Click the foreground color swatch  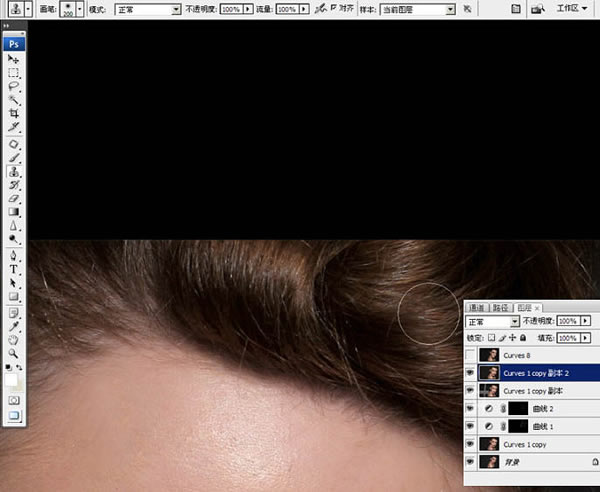pyautogui.click(x=11, y=380)
